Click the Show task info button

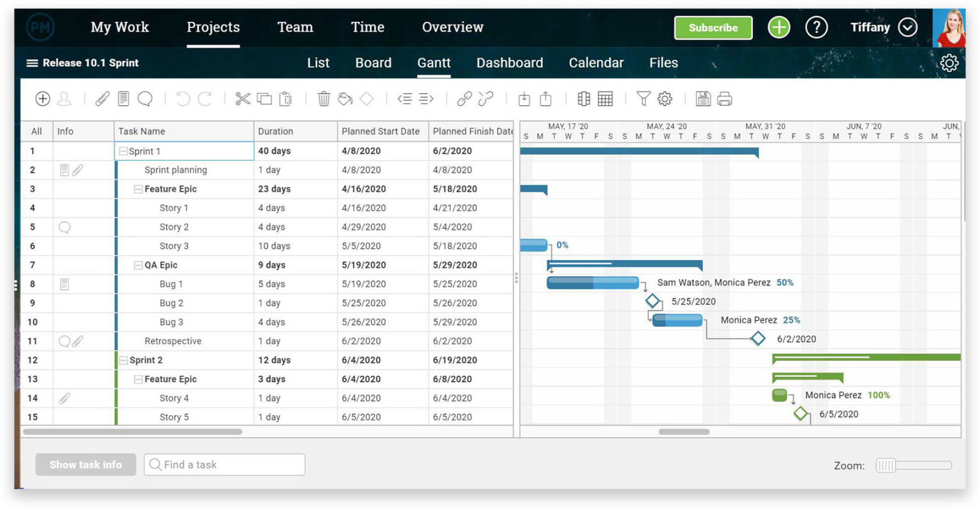[x=85, y=465]
